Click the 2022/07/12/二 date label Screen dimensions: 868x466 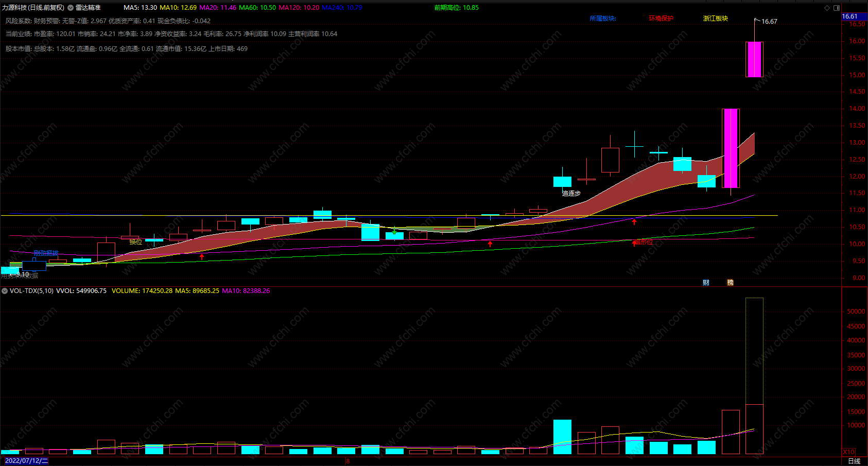[x=26, y=461]
